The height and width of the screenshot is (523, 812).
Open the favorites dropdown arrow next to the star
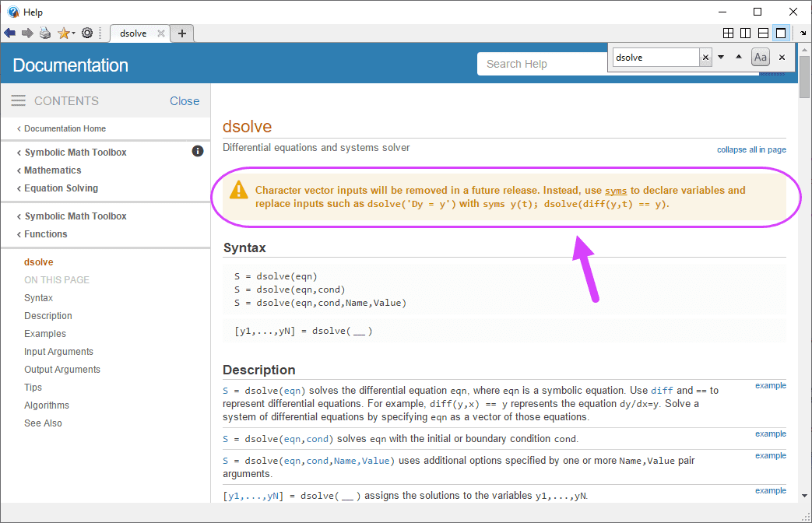[73, 33]
